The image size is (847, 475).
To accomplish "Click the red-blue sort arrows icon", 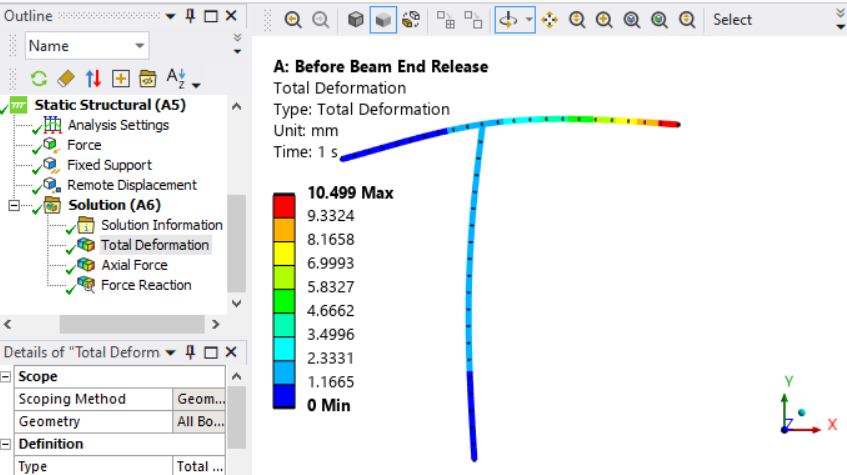I will (x=93, y=79).
